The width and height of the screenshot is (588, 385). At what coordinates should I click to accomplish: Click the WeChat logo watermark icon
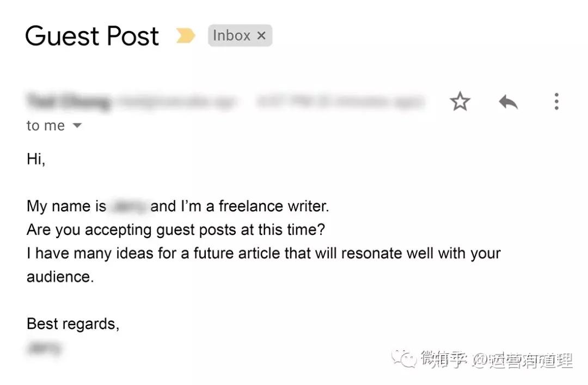404,358
